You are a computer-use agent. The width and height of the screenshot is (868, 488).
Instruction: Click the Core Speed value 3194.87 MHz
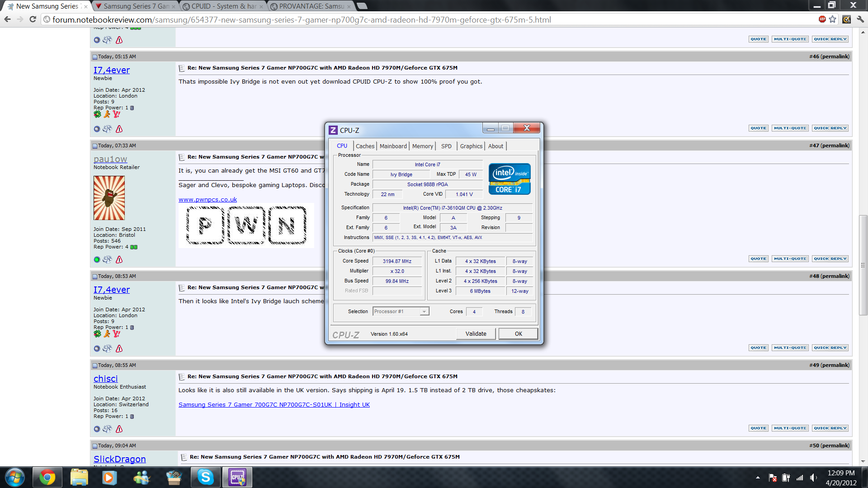397,262
